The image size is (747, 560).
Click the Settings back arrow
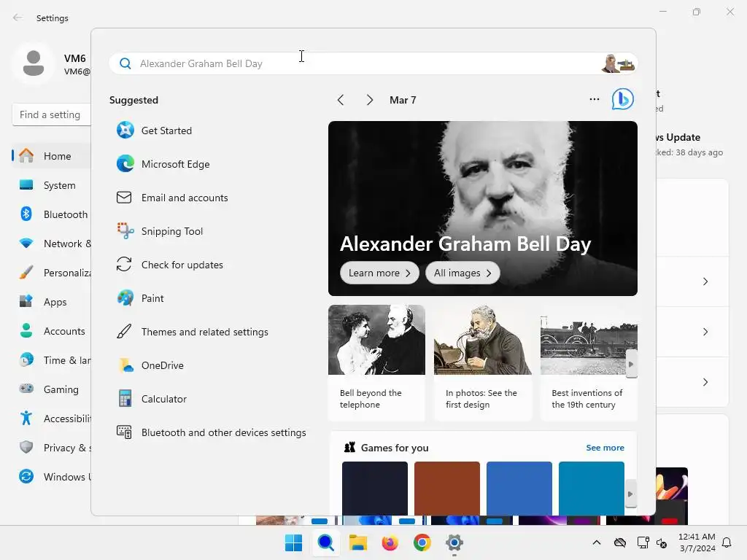point(18,17)
